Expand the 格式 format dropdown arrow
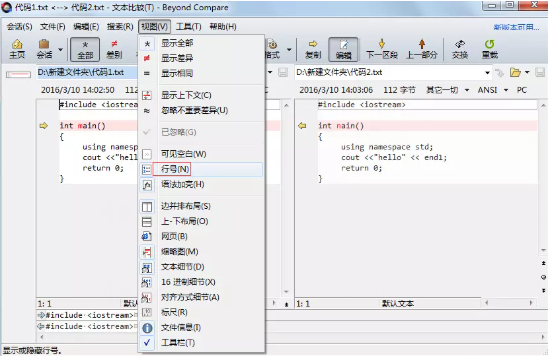The image size is (548, 360). 289,49
